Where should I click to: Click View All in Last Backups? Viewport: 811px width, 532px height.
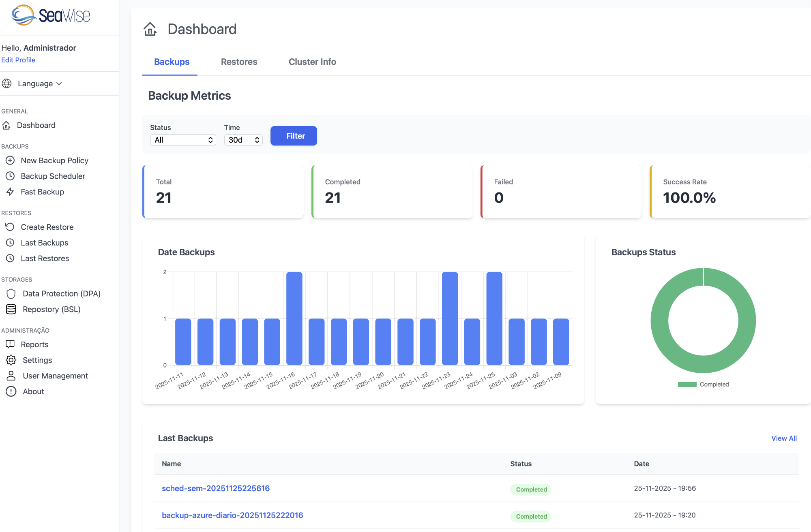(x=784, y=438)
